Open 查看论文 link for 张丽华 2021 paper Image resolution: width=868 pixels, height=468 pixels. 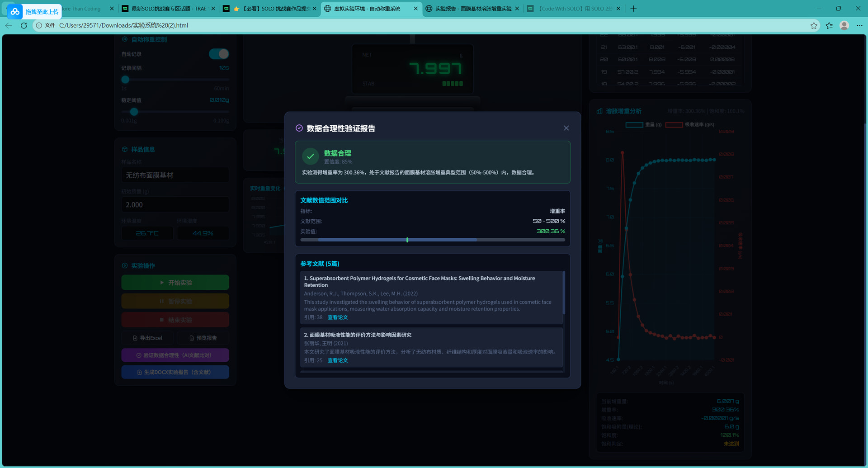pyautogui.click(x=337, y=360)
